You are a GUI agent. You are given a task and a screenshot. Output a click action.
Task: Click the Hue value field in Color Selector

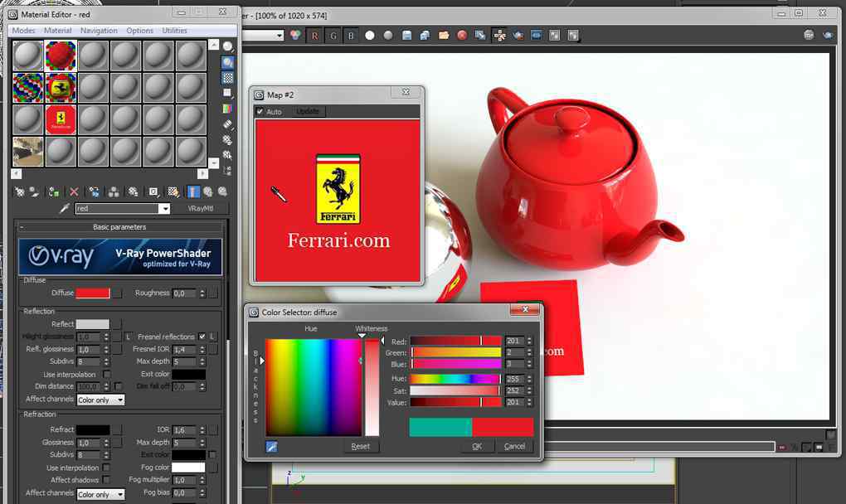coord(515,379)
